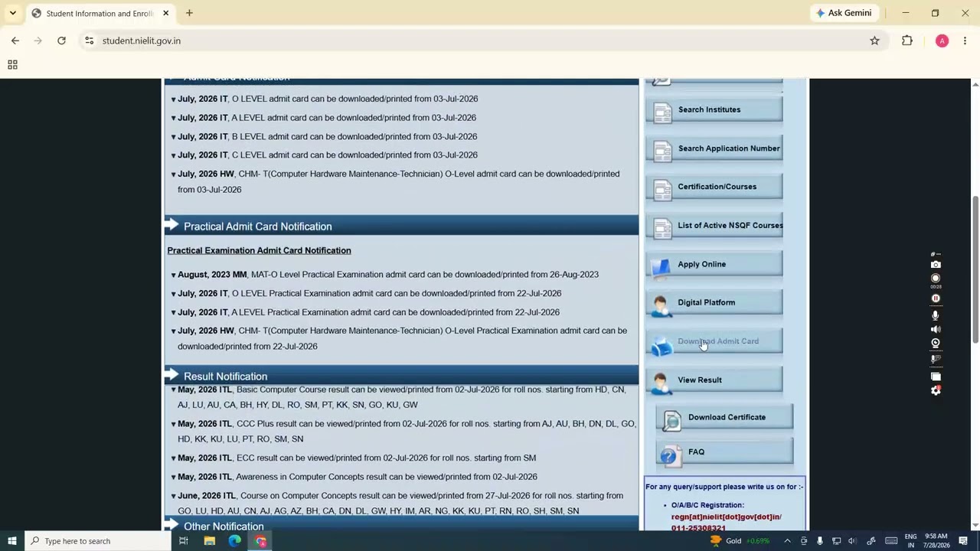Toggle the webcam in the recorder toolbar

click(x=936, y=344)
